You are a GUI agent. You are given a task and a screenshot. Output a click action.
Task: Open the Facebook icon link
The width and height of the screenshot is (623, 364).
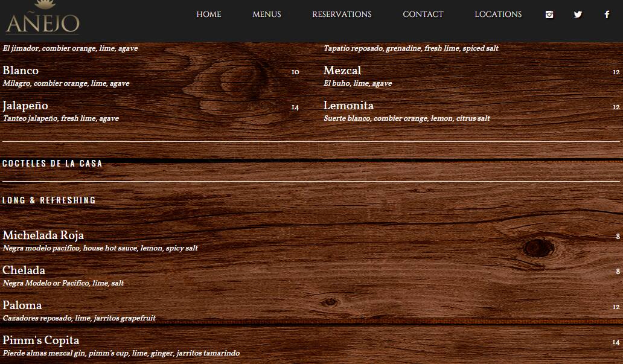(x=607, y=14)
